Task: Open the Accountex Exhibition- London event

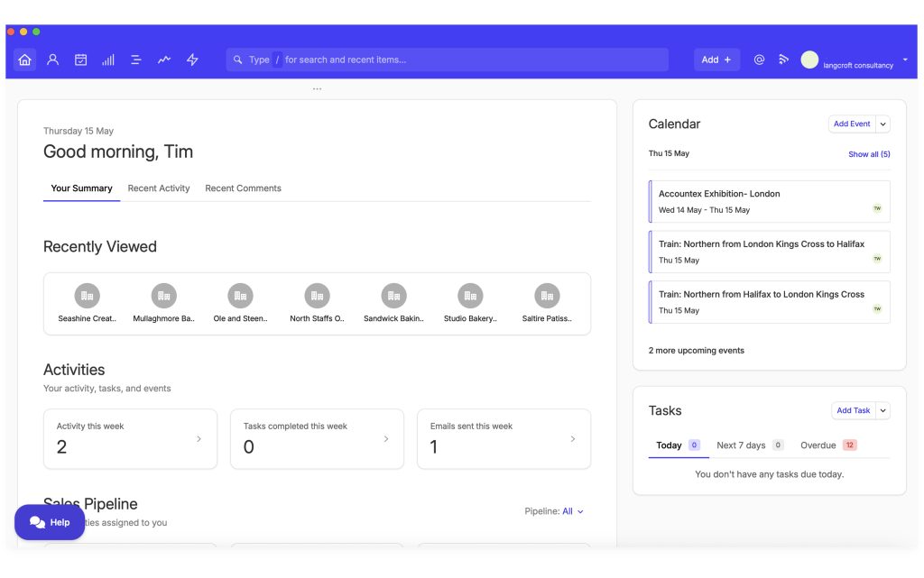Action: 769,202
